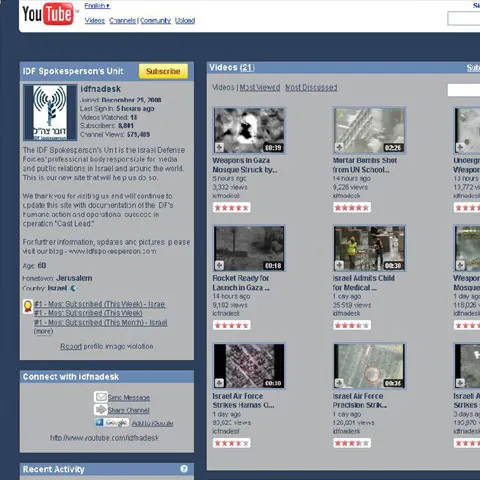
Task: Add Israel Air Force Precision Strike to QuickList
Action: [339, 383]
